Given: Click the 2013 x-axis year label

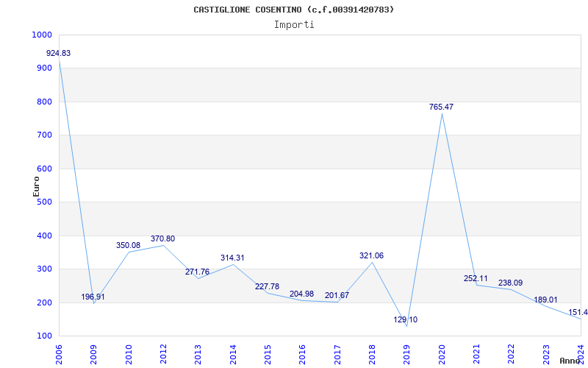Looking at the screenshot, I should click(x=198, y=355).
